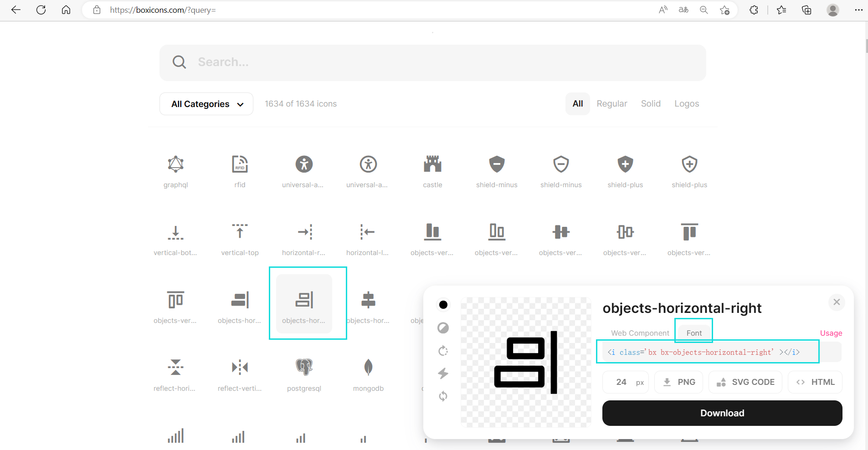Open browser Settings and more menu
This screenshot has height=450, width=868.
coord(858,10)
